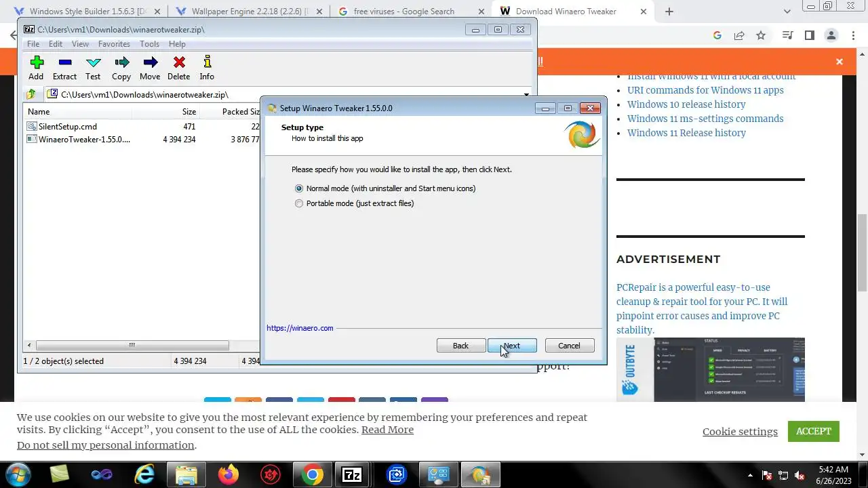868x488 pixels.
Task: Click Do not sell my personal information
Action: [x=106, y=445]
